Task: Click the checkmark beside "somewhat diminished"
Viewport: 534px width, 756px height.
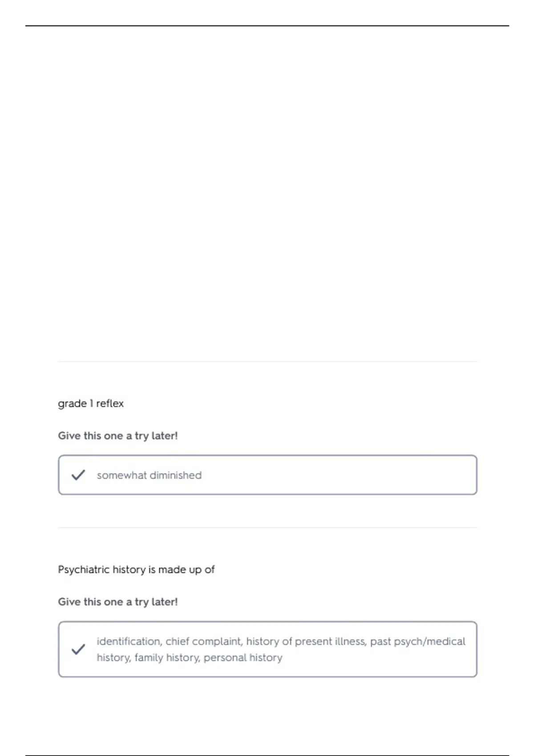Action: (78, 475)
